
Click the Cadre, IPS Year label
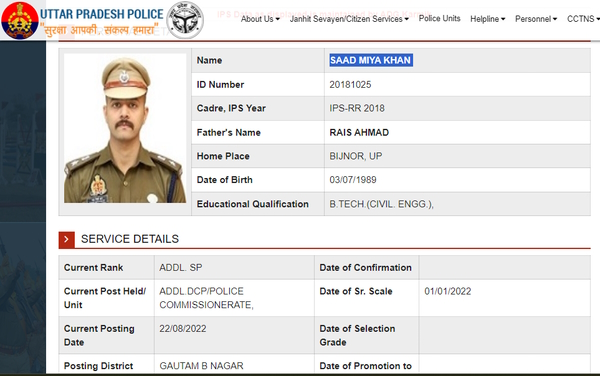pos(231,108)
